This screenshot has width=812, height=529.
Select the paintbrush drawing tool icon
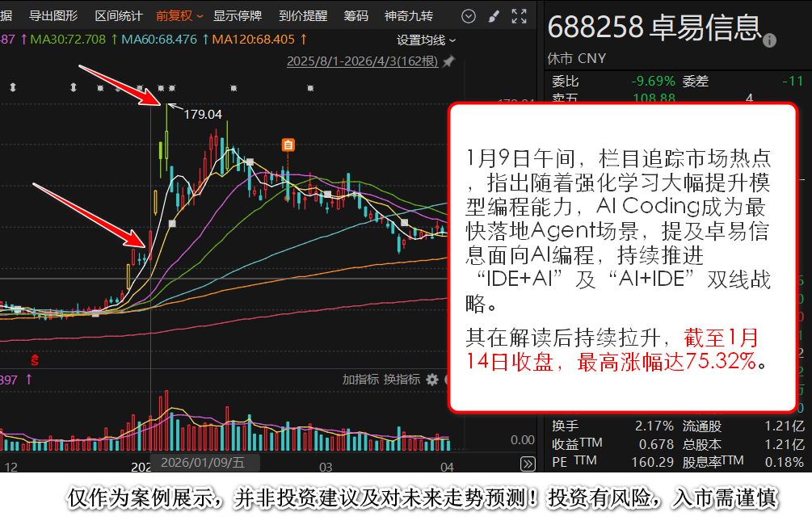click(494, 16)
